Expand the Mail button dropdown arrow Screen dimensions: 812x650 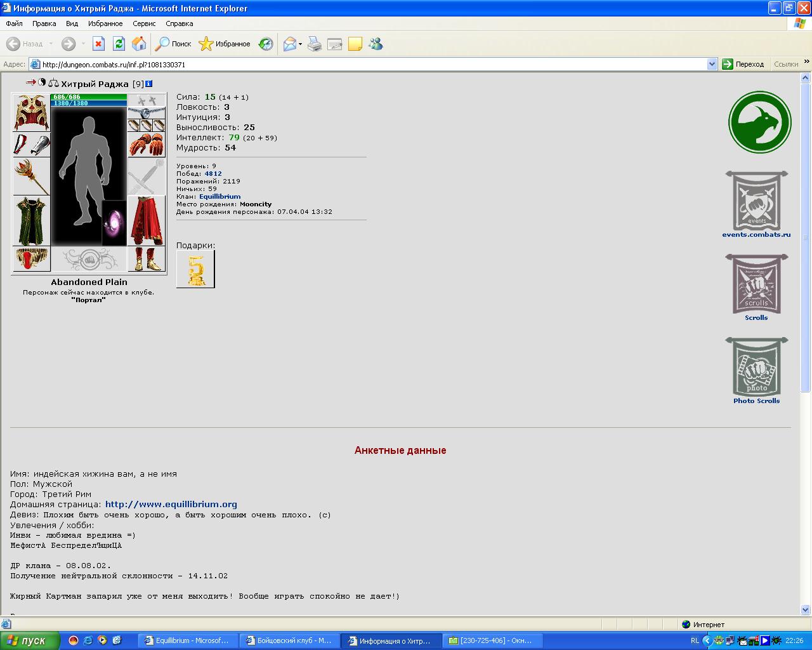point(301,44)
